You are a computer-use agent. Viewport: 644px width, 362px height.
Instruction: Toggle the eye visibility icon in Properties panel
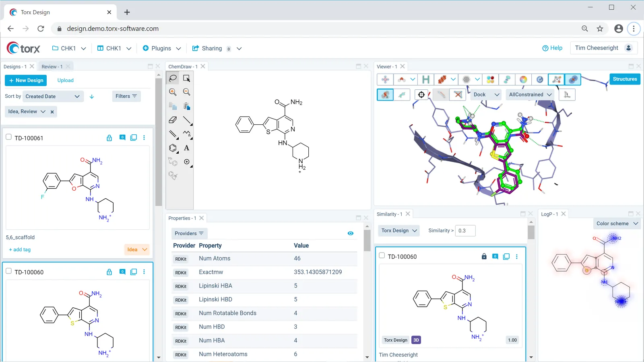coord(351,233)
